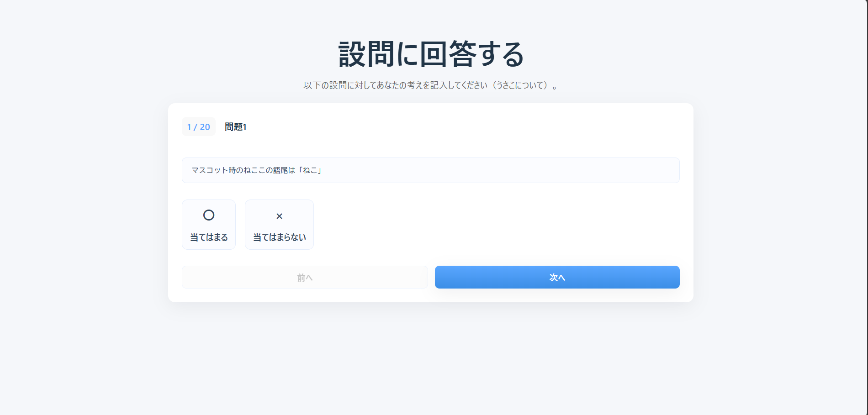Select the 当てはまる answer option

click(x=209, y=225)
